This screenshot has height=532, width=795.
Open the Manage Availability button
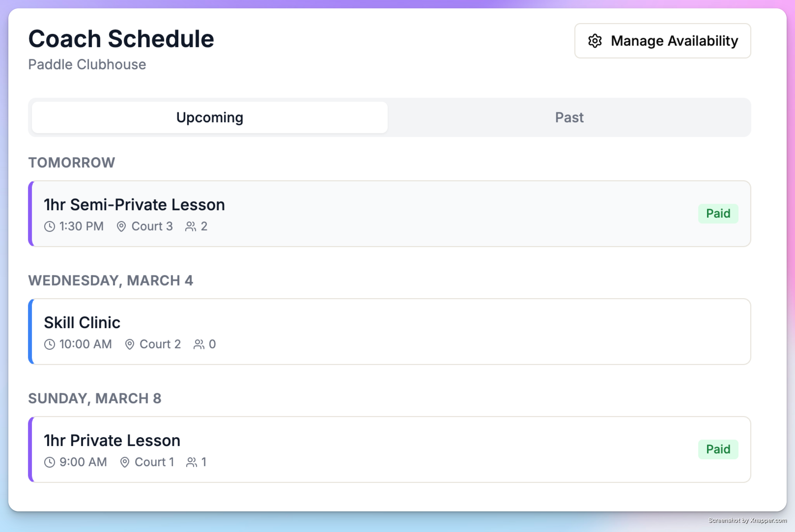tap(662, 41)
